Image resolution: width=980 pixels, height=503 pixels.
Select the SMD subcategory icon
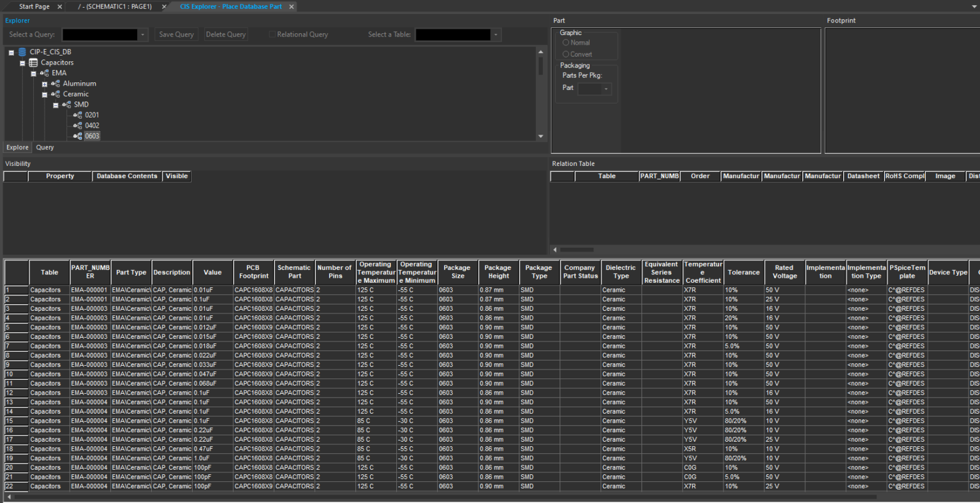(x=66, y=104)
